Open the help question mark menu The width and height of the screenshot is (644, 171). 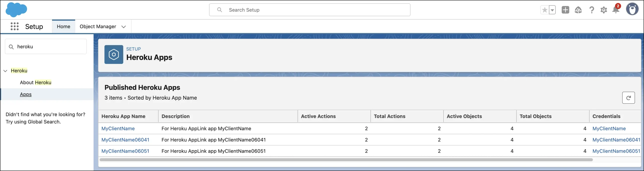[591, 10]
